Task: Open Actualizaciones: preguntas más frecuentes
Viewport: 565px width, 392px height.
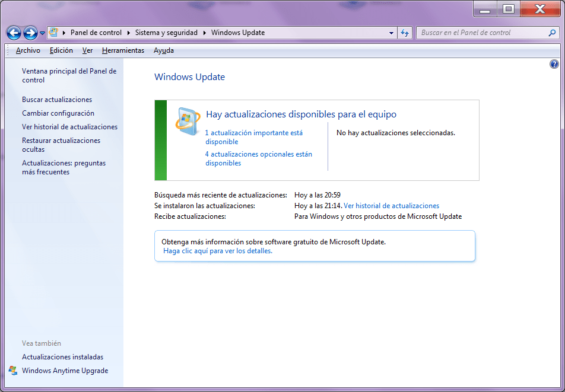Action: tap(64, 167)
